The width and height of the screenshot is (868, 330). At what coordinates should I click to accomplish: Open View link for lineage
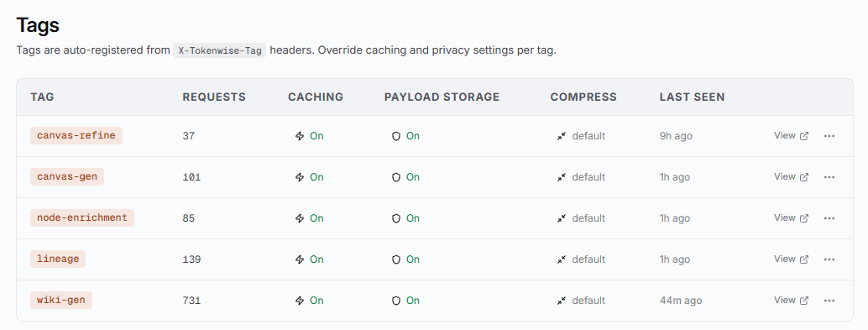click(x=791, y=259)
